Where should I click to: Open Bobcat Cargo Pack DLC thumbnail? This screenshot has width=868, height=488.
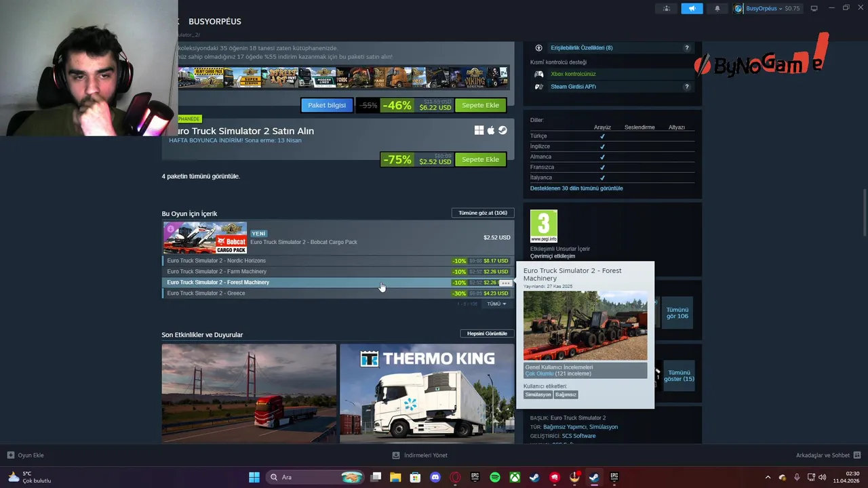(205, 238)
